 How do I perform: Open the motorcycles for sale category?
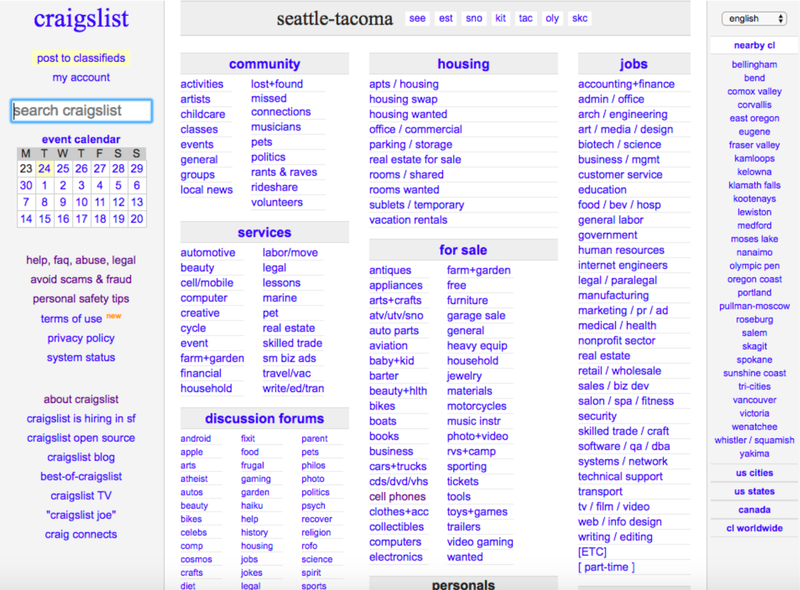pyautogui.click(x=477, y=406)
